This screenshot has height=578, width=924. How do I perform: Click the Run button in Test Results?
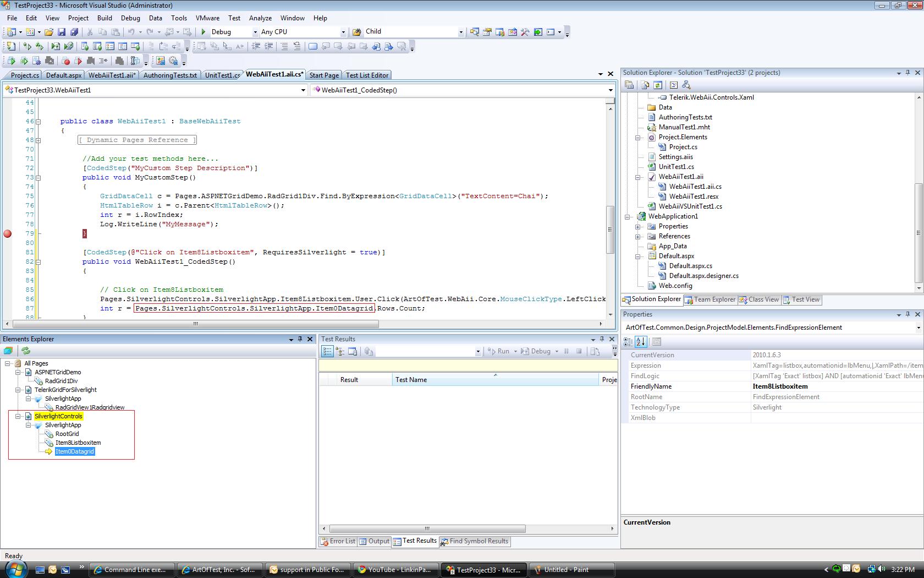(499, 351)
